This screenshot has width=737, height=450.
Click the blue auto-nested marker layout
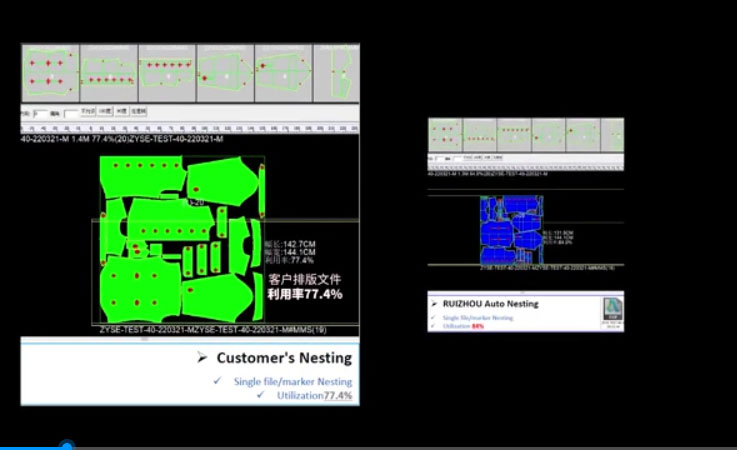[510, 230]
